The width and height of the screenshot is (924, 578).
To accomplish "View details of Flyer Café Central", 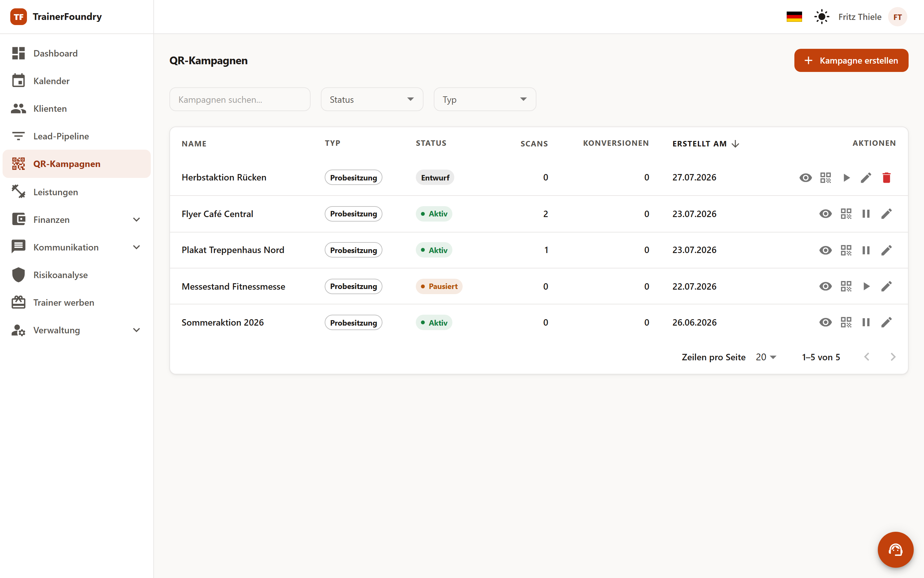I will [826, 214].
